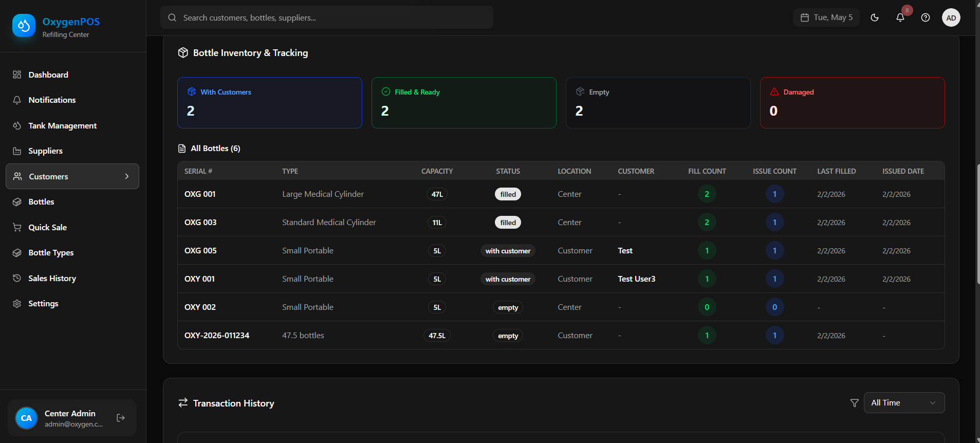Screen dimensions: 980x443
Task: Click the Transaction History arrows icon
Action: tap(183, 403)
